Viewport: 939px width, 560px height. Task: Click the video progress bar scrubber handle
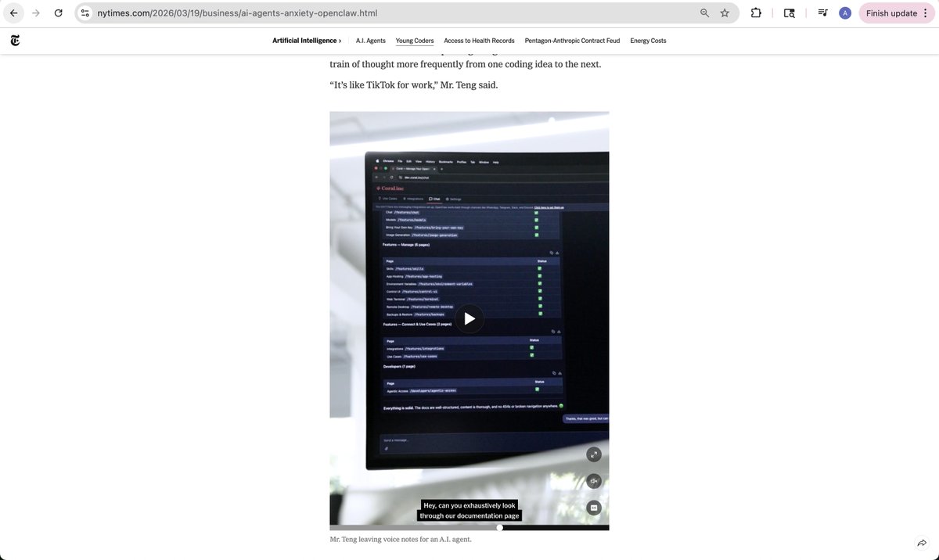(500, 527)
